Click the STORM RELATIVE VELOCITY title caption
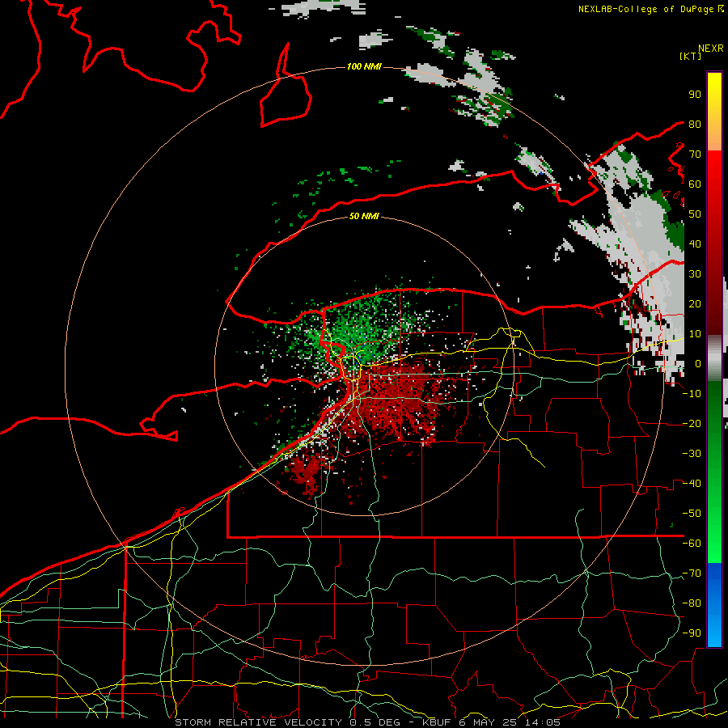728x728 pixels. pyautogui.click(x=368, y=722)
